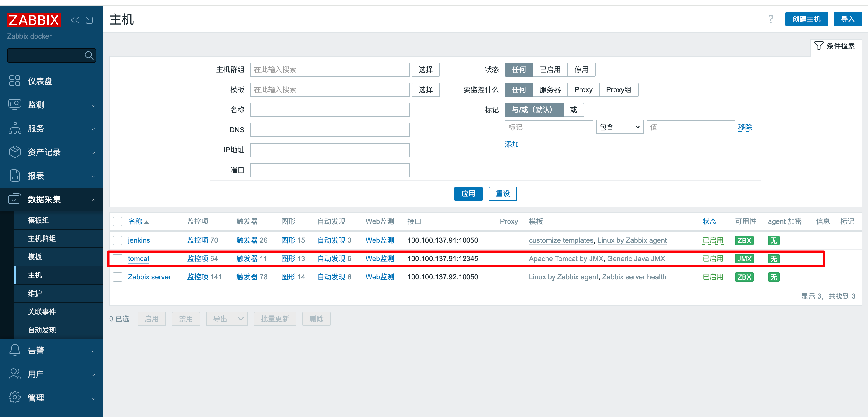Open the help question mark icon
868x417 pixels.
(771, 19)
